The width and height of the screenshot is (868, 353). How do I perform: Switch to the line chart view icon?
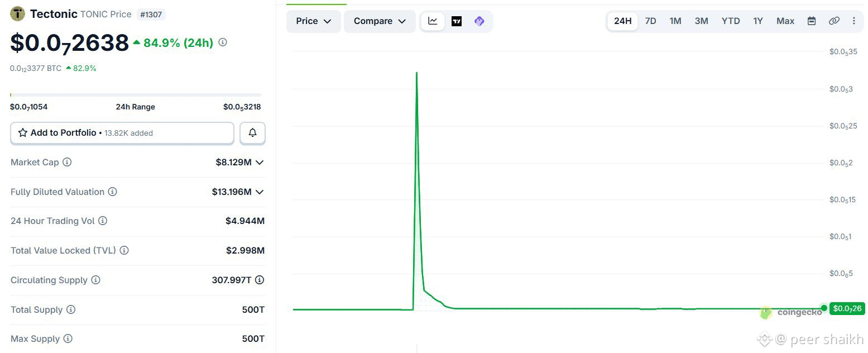(x=433, y=21)
